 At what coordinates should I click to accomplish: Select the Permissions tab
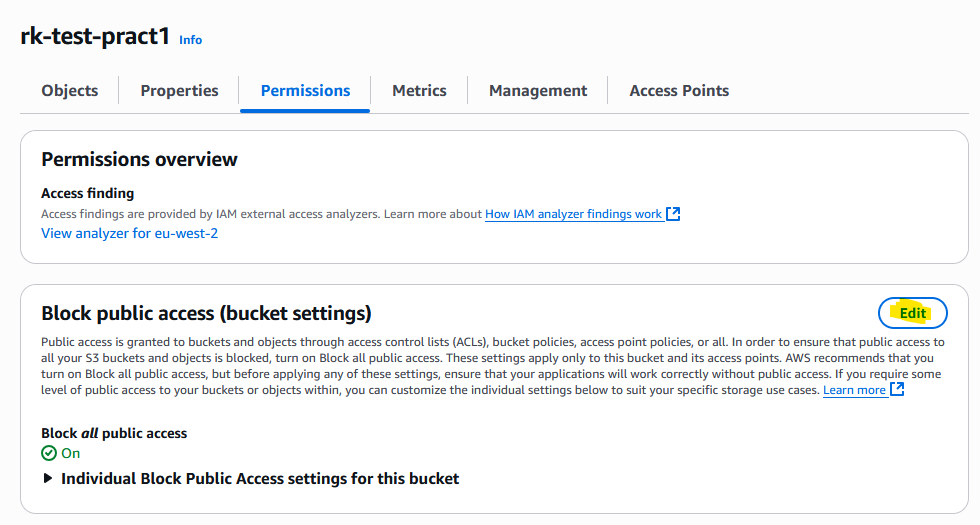pyautogui.click(x=305, y=90)
